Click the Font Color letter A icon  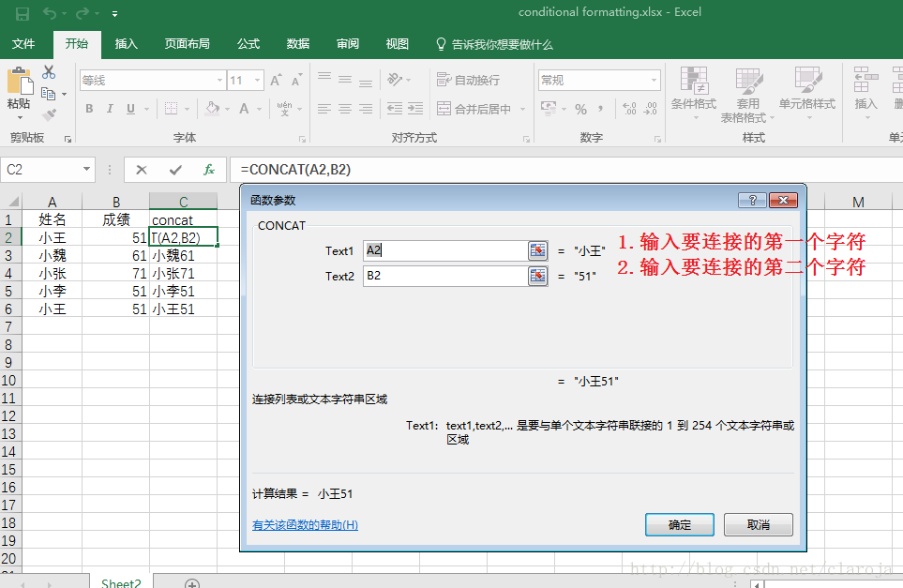(244, 108)
